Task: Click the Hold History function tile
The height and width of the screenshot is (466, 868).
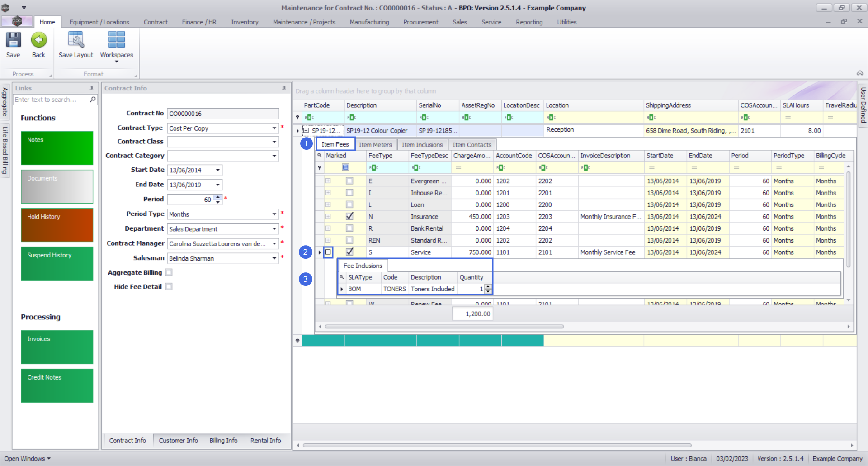Action: point(57,225)
